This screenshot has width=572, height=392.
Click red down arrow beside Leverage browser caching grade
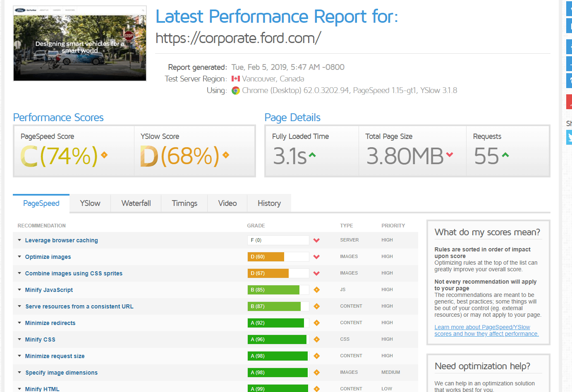[x=316, y=240]
